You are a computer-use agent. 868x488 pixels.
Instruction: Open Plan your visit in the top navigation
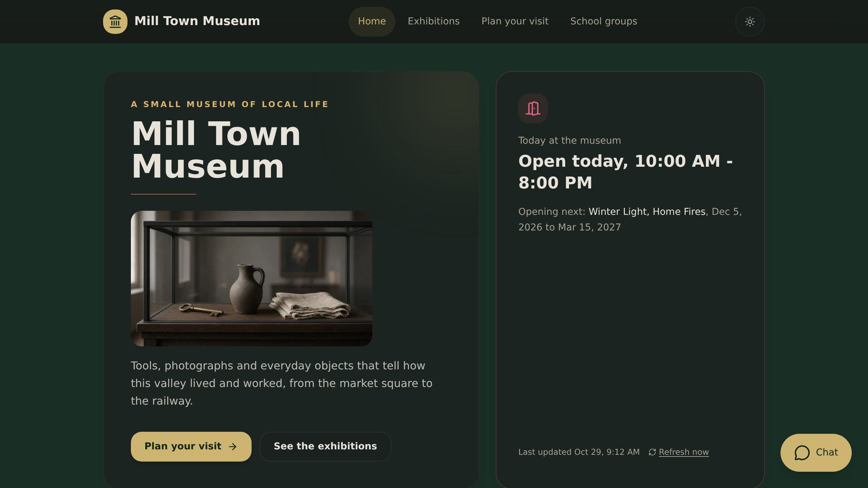coord(515,21)
